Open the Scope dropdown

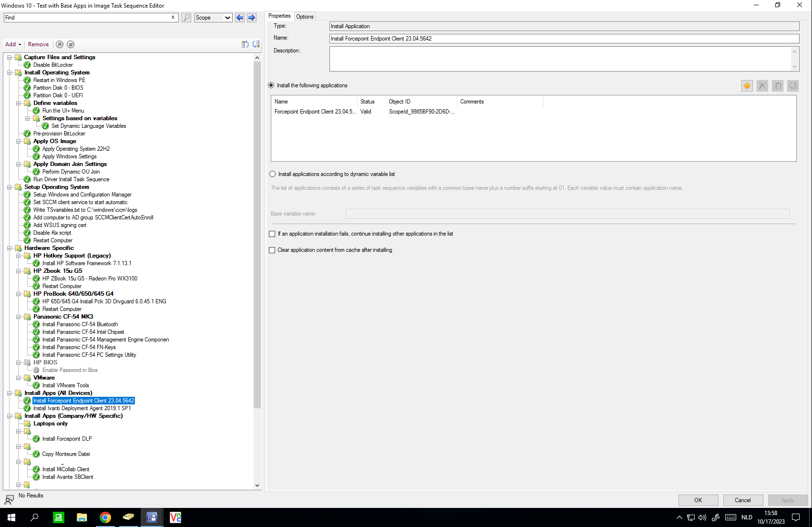pos(213,18)
